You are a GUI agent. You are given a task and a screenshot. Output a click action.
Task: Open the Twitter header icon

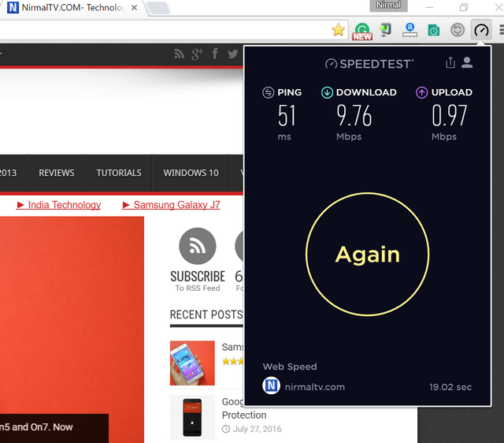click(233, 54)
